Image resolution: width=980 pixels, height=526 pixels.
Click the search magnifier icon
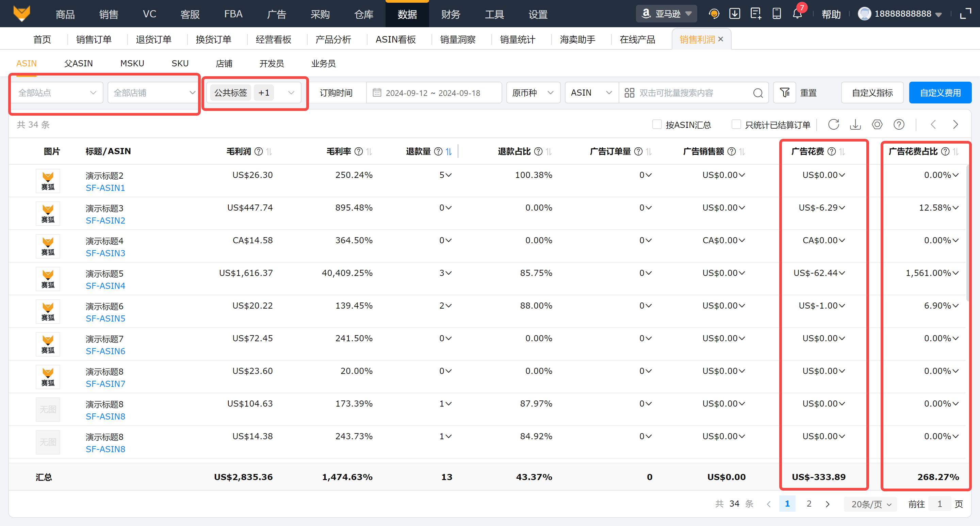[757, 93]
